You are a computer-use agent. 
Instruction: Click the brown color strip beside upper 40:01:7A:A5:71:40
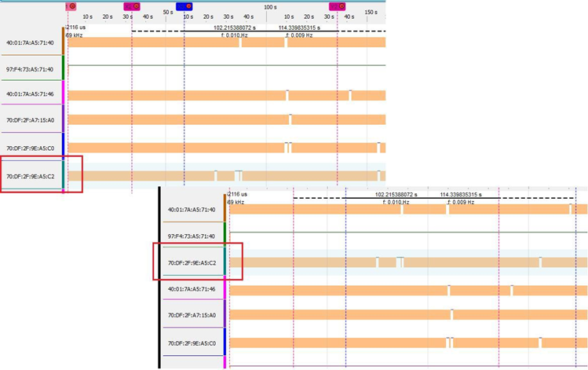coord(63,42)
